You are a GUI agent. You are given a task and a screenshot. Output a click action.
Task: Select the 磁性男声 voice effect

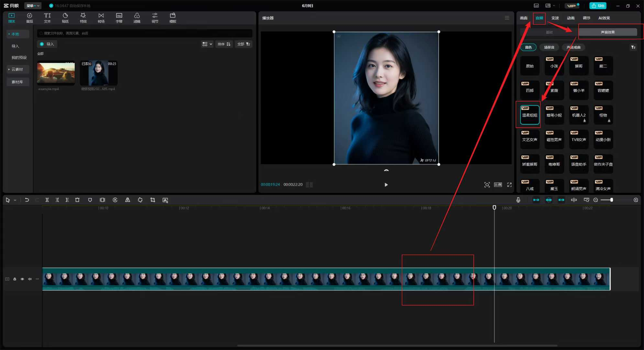click(x=554, y=139)
